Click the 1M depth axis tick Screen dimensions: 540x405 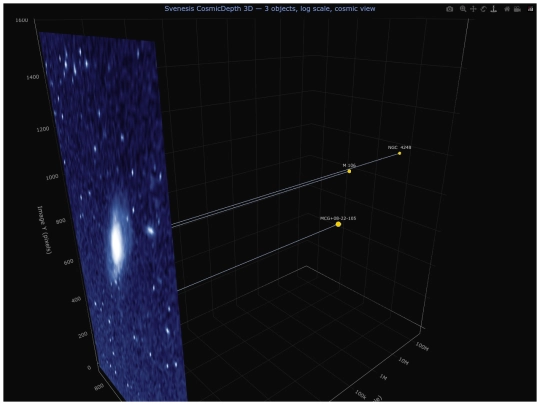pyautogui.click(x=384, y=377)
